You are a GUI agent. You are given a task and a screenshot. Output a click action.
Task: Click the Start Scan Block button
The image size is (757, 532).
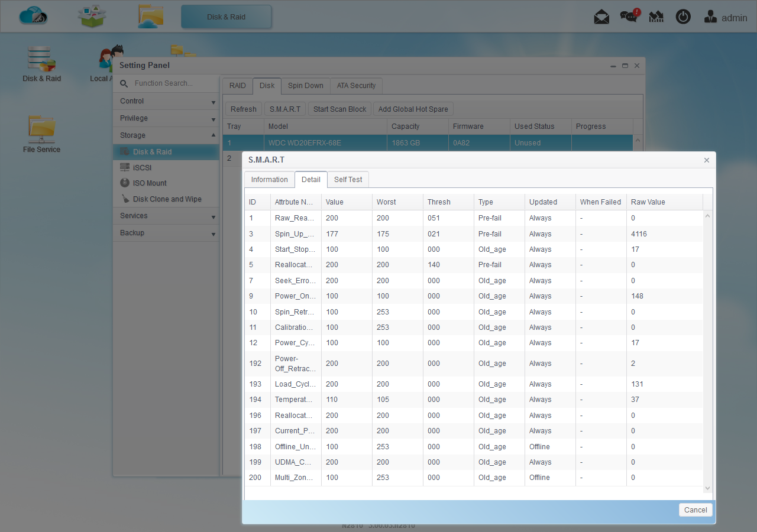[x=340, y=109]
